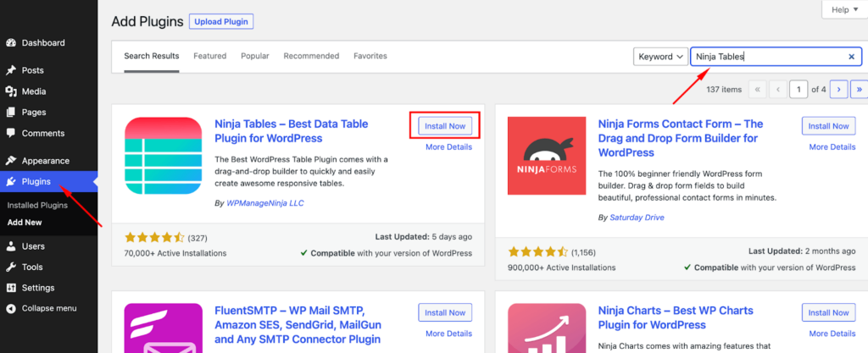The image size is (868, 353).
Task: Click '70,000+ Active Installations' text
Action: click(175, 253)
